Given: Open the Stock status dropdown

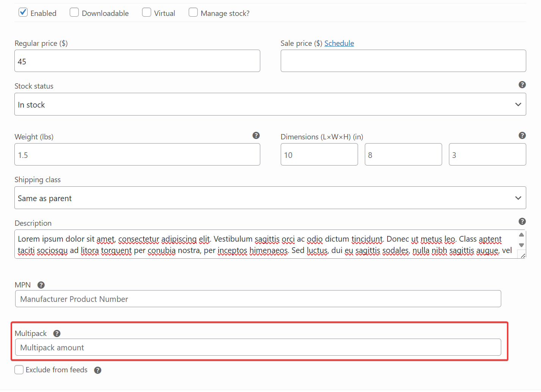Looking at the screenshot, I should (270, 105).
